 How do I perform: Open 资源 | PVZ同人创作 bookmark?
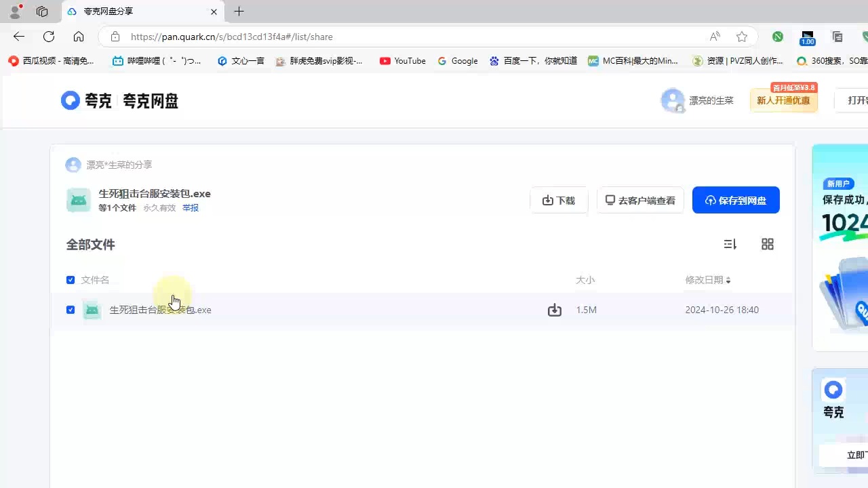coord(737,61)
